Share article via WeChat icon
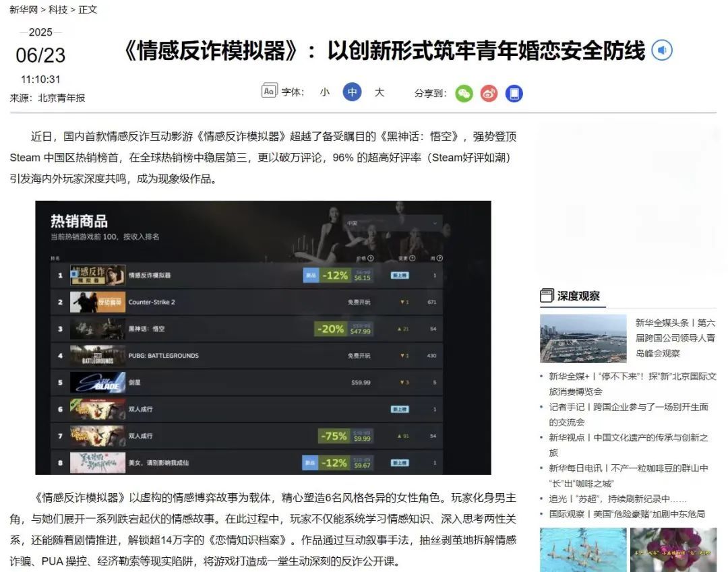Viewport: 728px width, 572px height. pos(464,94)
